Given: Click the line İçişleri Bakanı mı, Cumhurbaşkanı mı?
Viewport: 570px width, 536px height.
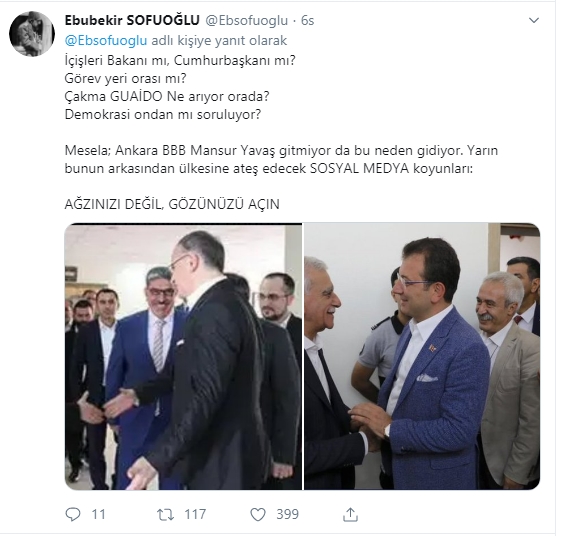Looking at the screenshot, I should (x=180, y=60).
